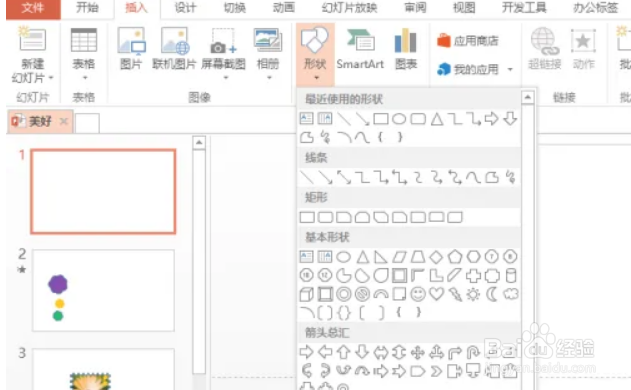This screenshot has width=631, height=390.
Task: Select the frame shape in basic shapes
Action: coord(399,276)
